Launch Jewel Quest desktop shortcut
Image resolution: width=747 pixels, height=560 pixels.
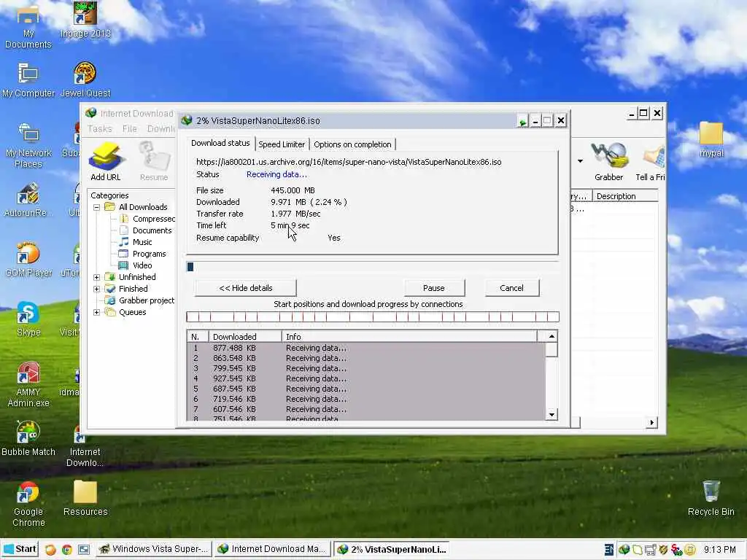click(x=85, y=80)
